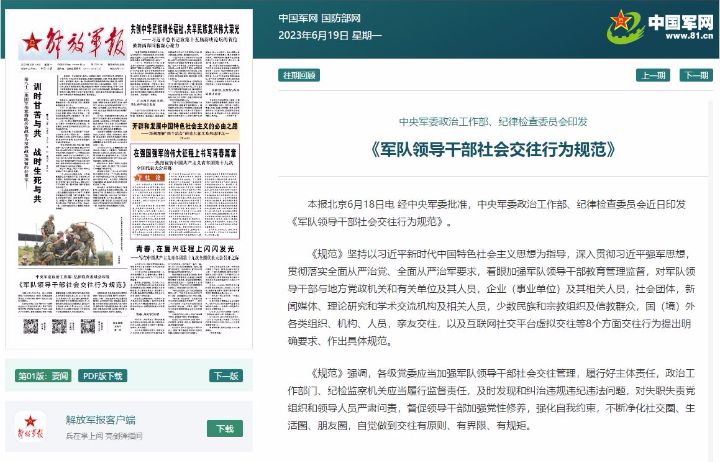720x462 pixels.
Task: Open the 解放军报客户端 title link
Action: pyautogui.click(x=100, y=420)
